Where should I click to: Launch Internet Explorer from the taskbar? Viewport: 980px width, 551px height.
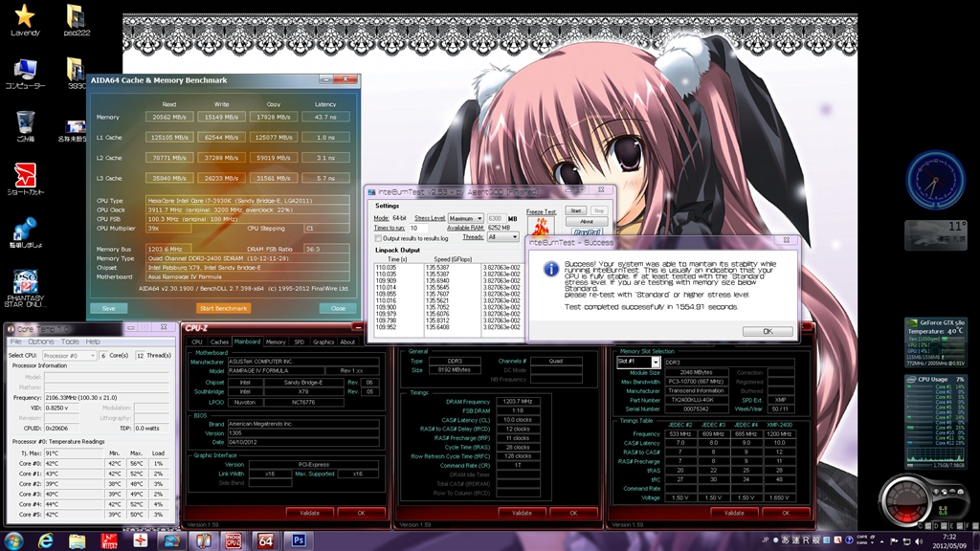pos(46,540)
